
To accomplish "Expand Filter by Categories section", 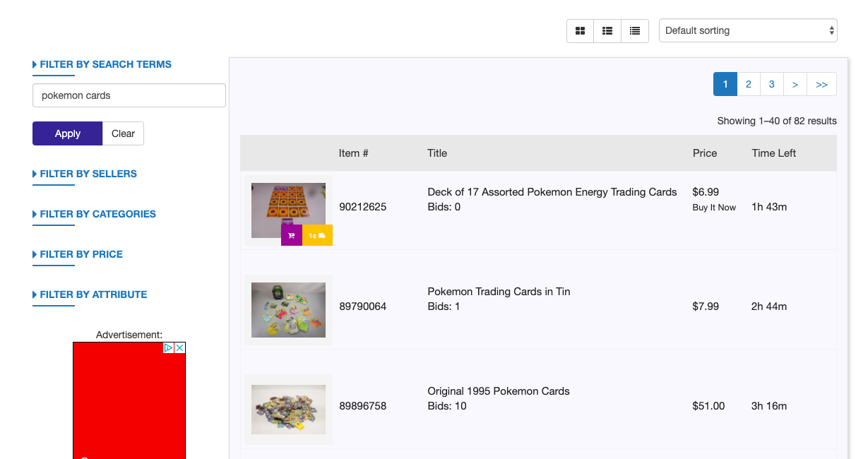I will click(x=95, y=214).
